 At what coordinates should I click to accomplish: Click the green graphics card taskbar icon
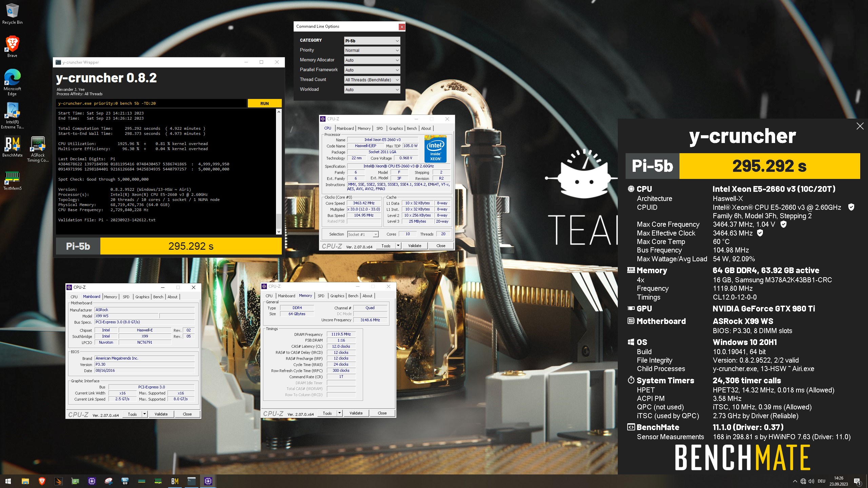tap(75, 481)
